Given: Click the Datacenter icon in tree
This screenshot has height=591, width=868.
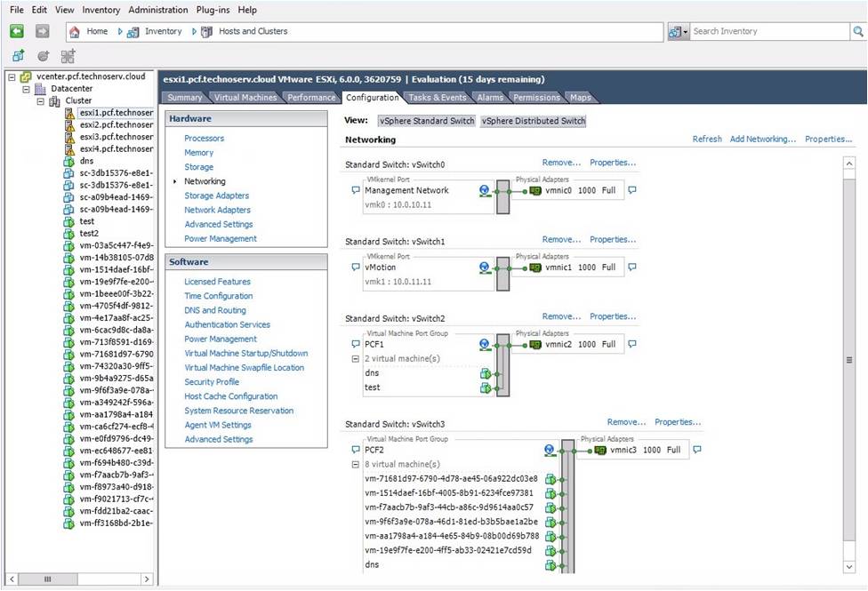Looking at the screenshot, I should tap(40, 89).
